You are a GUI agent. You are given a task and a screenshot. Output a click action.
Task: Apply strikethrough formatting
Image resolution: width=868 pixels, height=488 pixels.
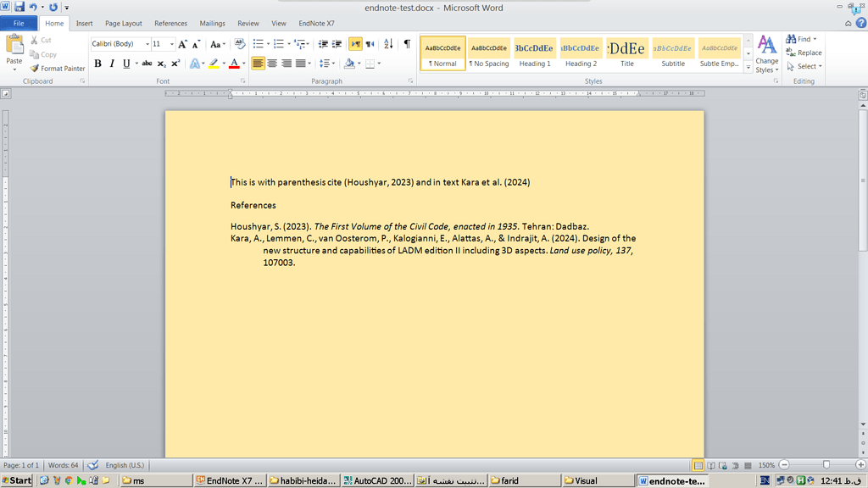146,64
